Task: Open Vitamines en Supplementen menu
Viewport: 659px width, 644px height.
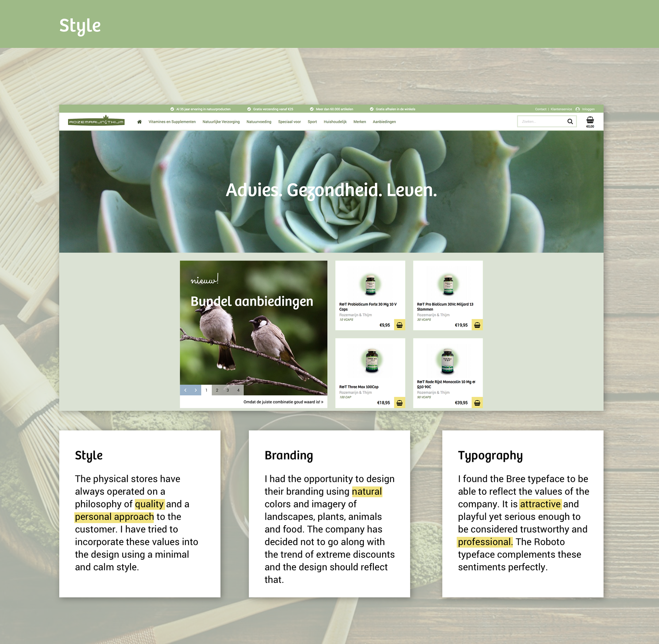Action: 172,122
